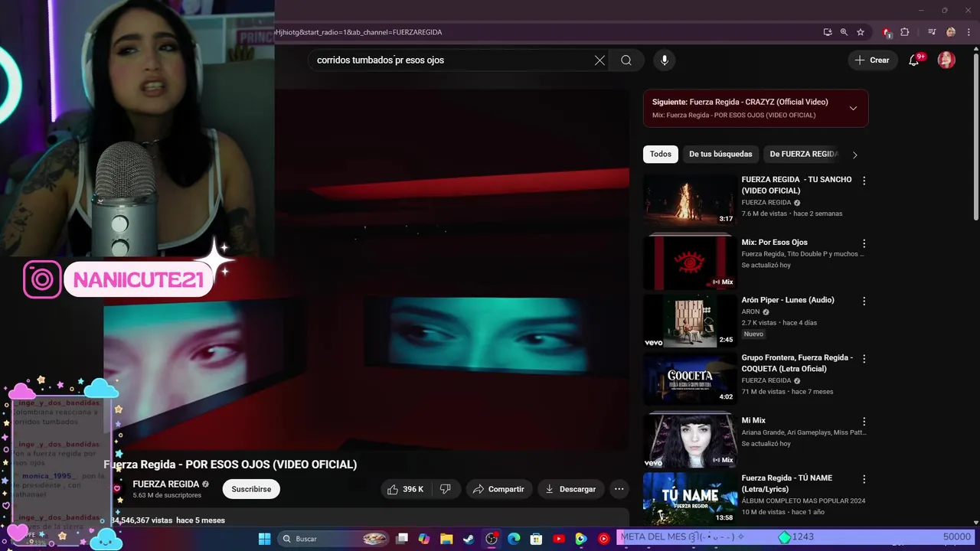Viewport: 980px width, 551px height.
Task: Open the zoom magnifier in address bar
Action: click(844, 32)
